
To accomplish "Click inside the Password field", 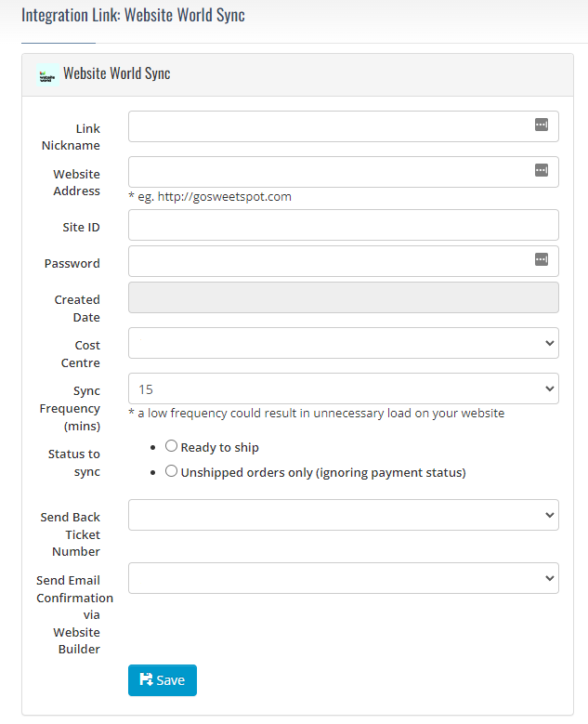I will 330,261.
